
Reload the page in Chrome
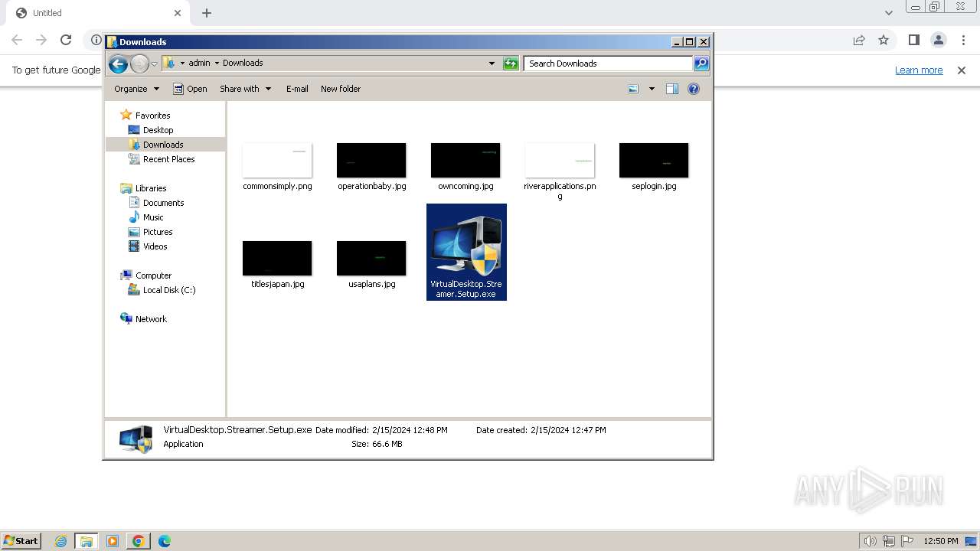click(66, 40)
